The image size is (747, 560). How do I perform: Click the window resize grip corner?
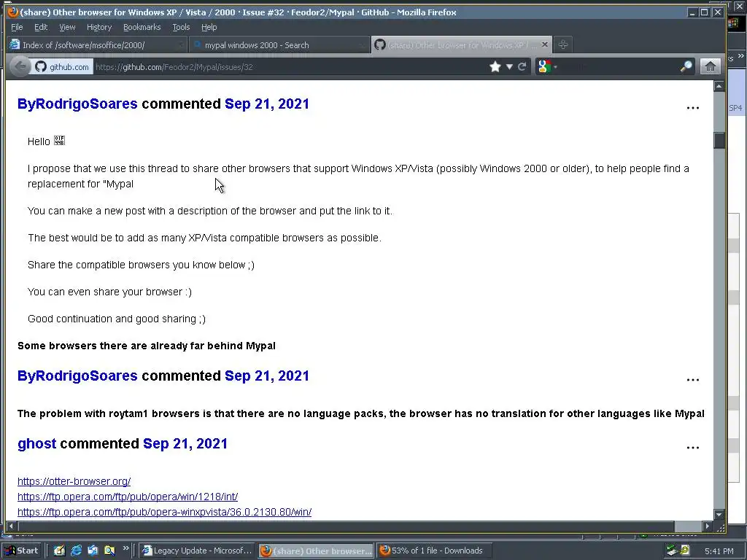720,526
